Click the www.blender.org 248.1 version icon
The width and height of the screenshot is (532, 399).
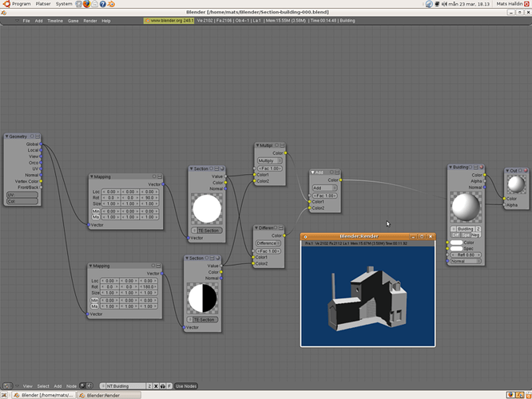coord(169,21)
